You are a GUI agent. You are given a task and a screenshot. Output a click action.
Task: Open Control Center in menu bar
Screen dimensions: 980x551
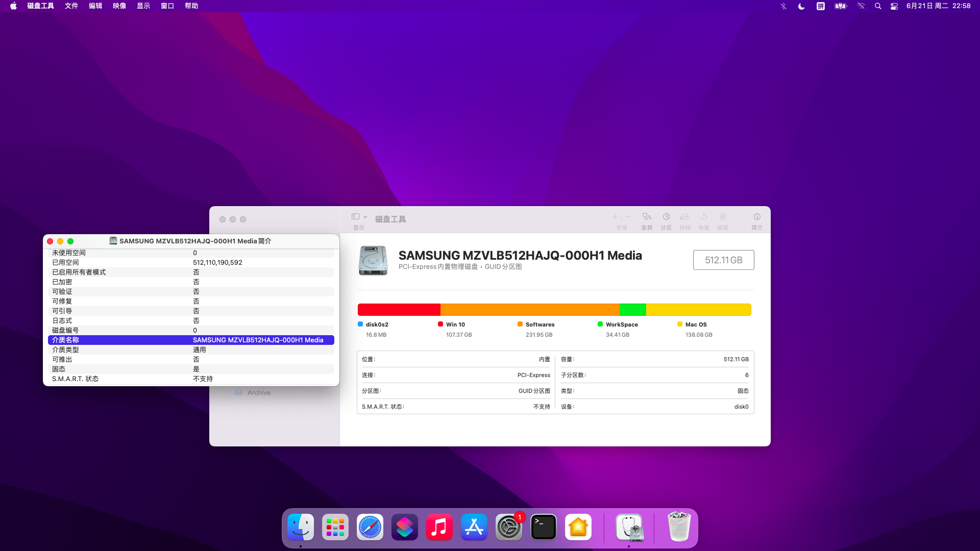[894, 6]
